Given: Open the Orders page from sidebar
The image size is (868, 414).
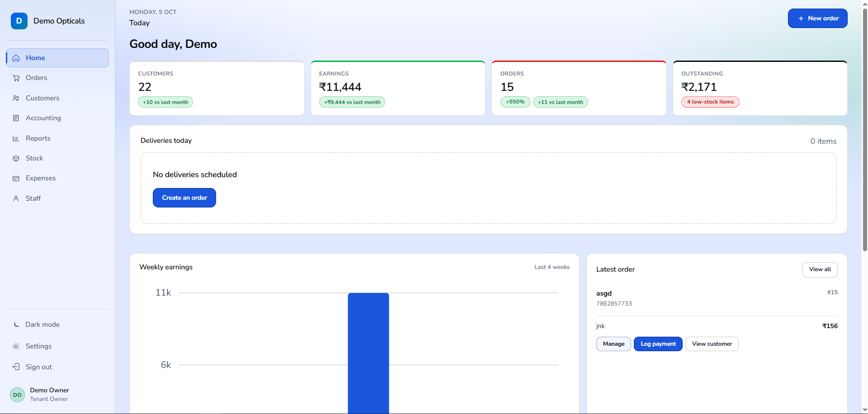Looking at the screenshot, I should tap(57, 78).
